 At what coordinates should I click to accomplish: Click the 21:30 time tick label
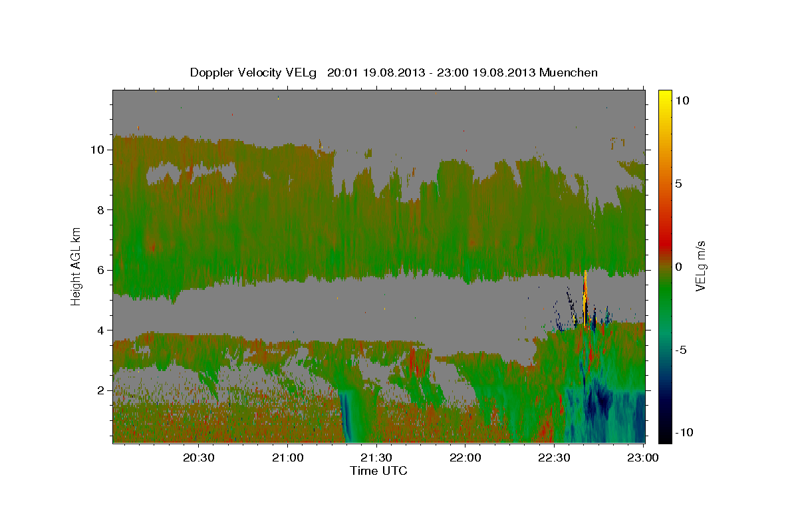pyautogui.click(x=376, y=458)
